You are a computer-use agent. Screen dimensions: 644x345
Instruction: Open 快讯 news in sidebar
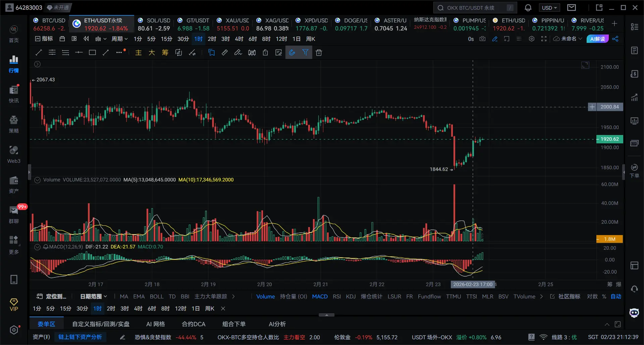(14, 94)
